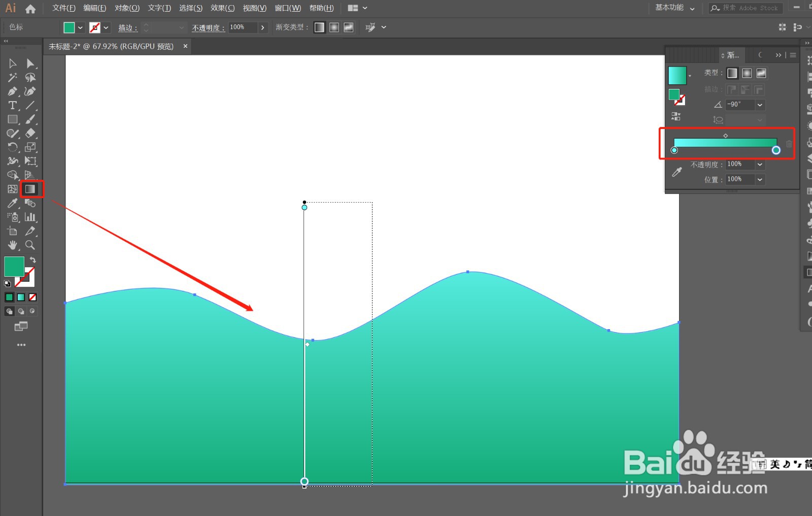Open gradient panel opacity dropdown
Viewport: 812px width, 516px height.
760,164
